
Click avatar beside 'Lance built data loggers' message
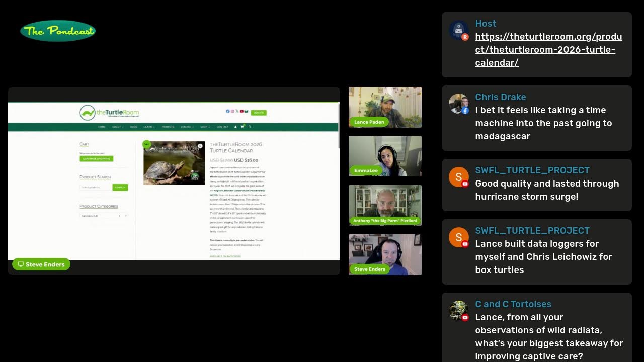[459, 238]
